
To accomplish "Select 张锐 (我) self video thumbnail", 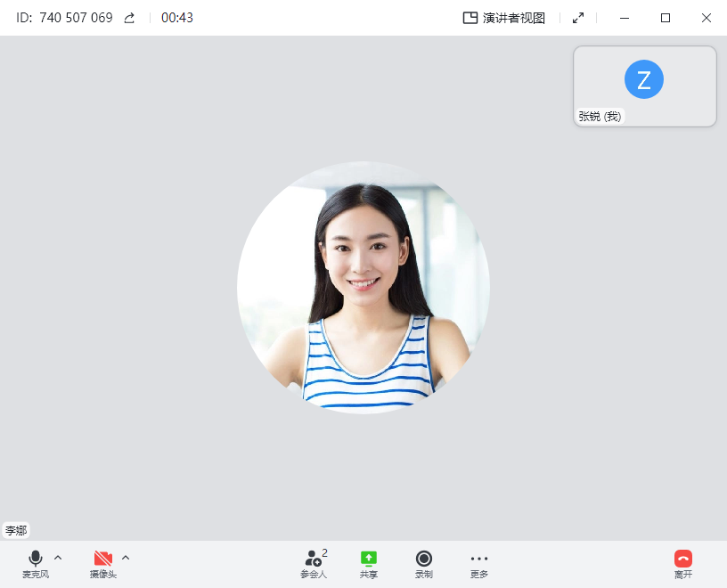I will 645,86.
